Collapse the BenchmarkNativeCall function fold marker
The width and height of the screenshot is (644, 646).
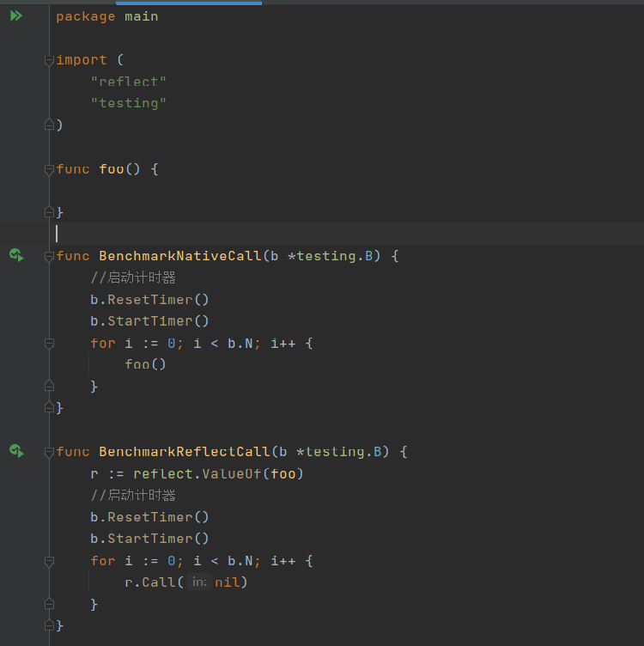click(49, 256)
